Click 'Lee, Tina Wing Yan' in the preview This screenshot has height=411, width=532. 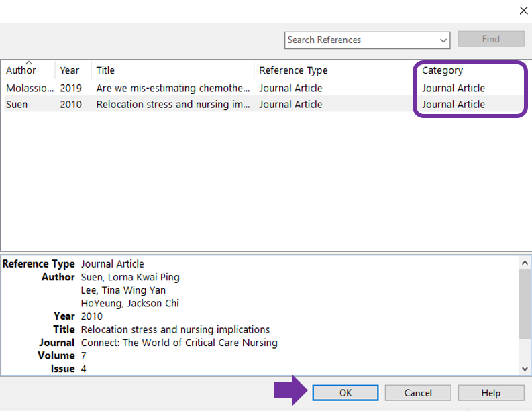[123, 290]
